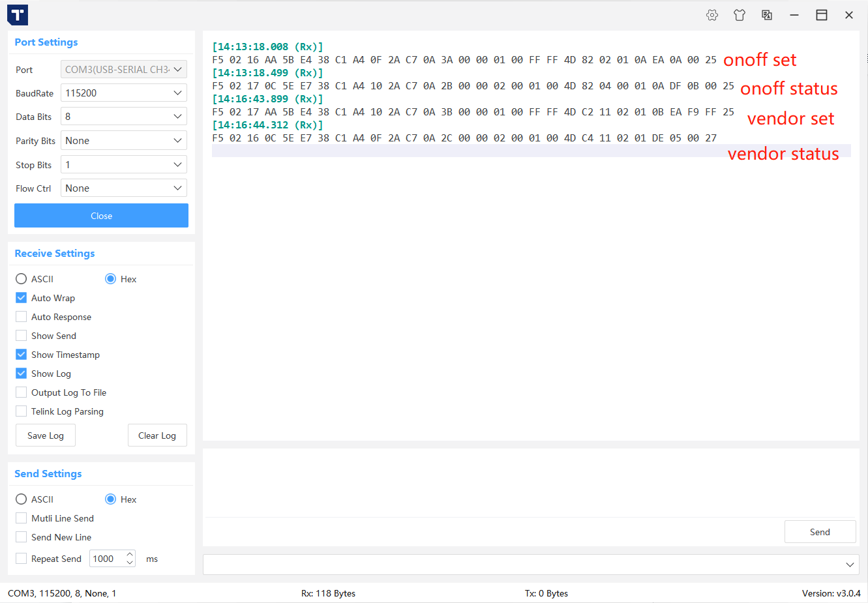Increase repeat send interval with up arrow
The image size is (868, 603).
[130, 555]
